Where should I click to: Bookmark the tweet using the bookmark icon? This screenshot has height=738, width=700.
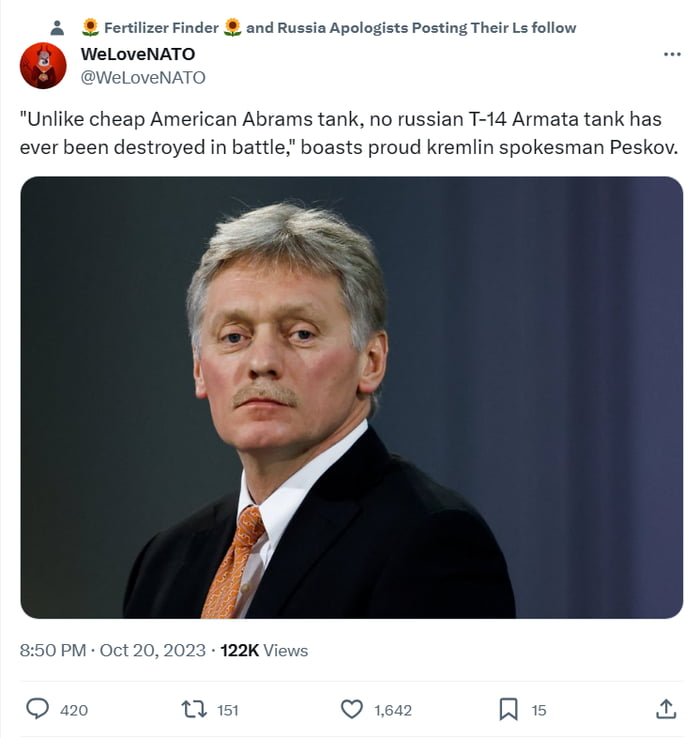[508, 709]
